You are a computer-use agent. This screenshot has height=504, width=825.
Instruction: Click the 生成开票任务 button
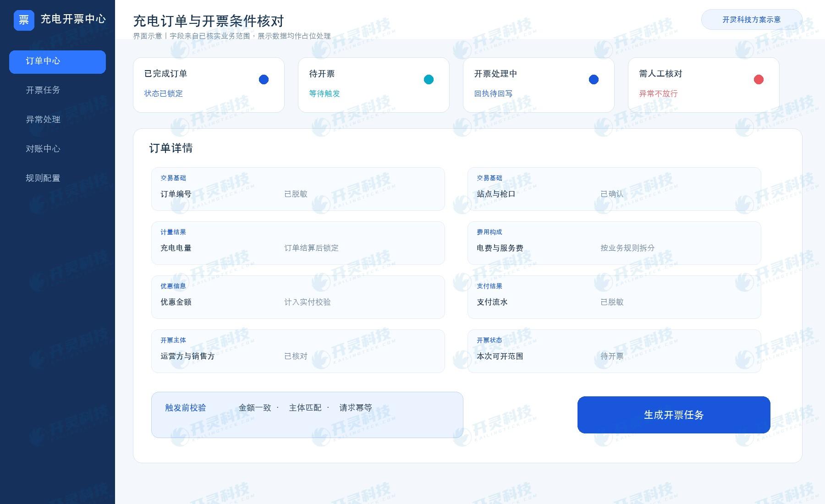674,415
